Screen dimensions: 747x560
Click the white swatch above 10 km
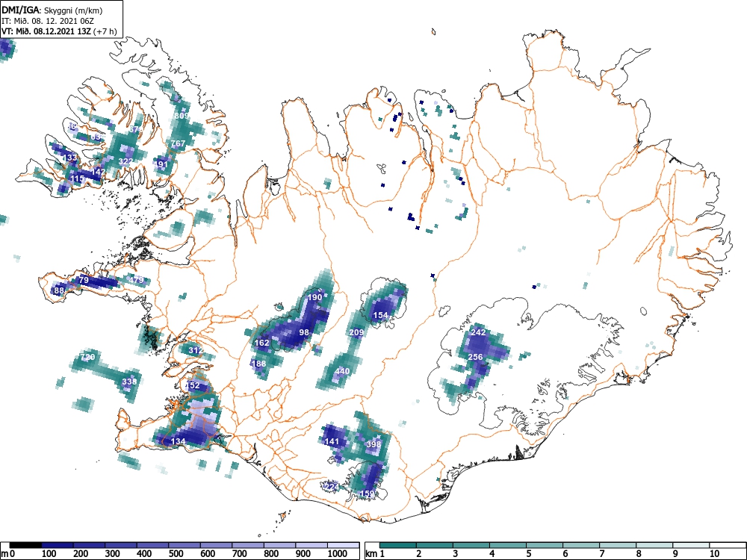[x=728, y=545]
